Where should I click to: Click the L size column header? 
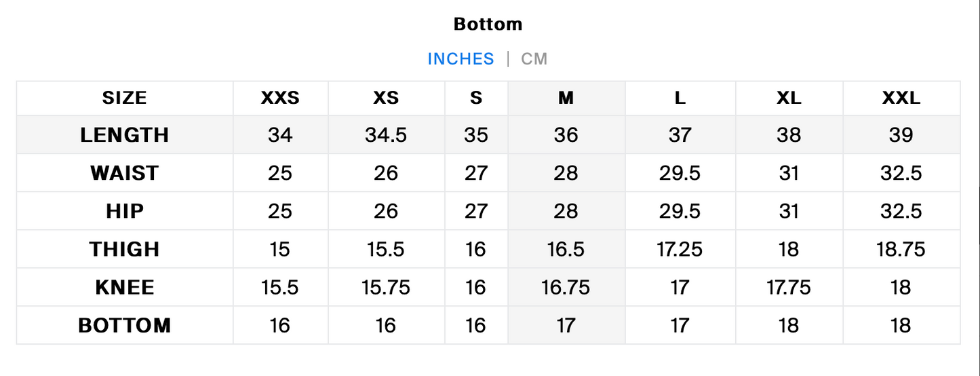coord(680,98)
